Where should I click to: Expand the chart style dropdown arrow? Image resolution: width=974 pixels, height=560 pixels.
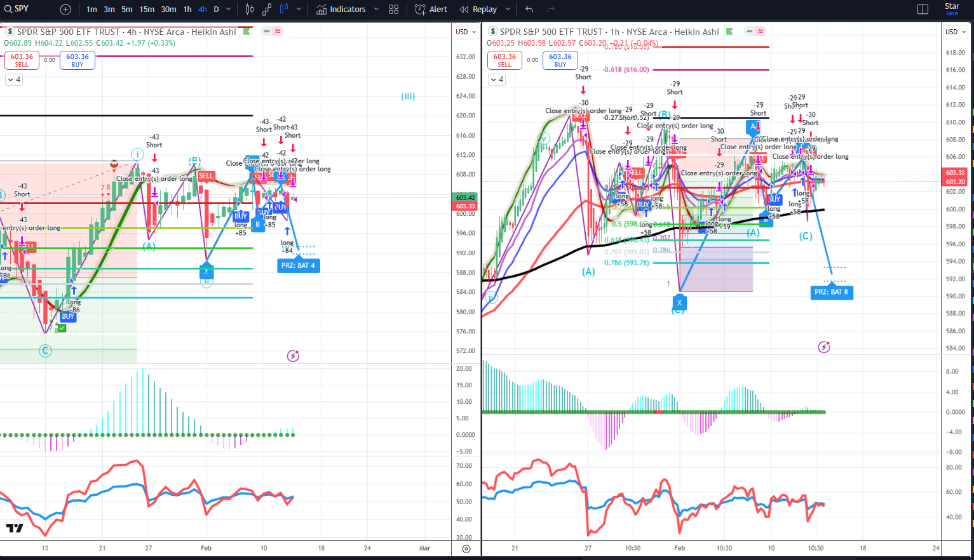[x=299, y=10]
